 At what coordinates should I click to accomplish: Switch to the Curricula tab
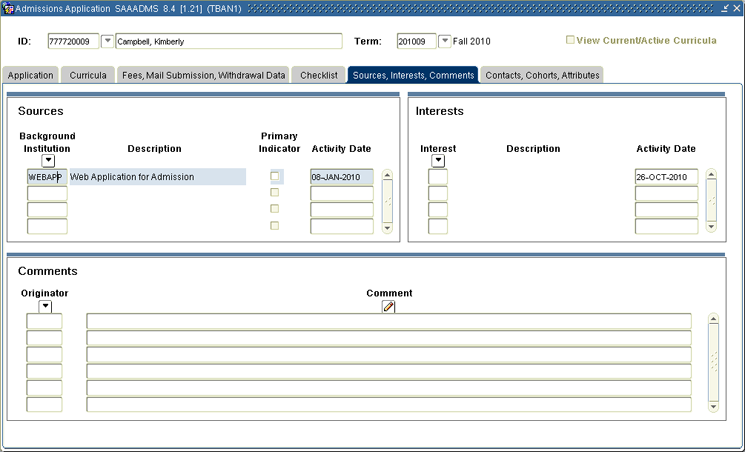[x=88, y=75]
